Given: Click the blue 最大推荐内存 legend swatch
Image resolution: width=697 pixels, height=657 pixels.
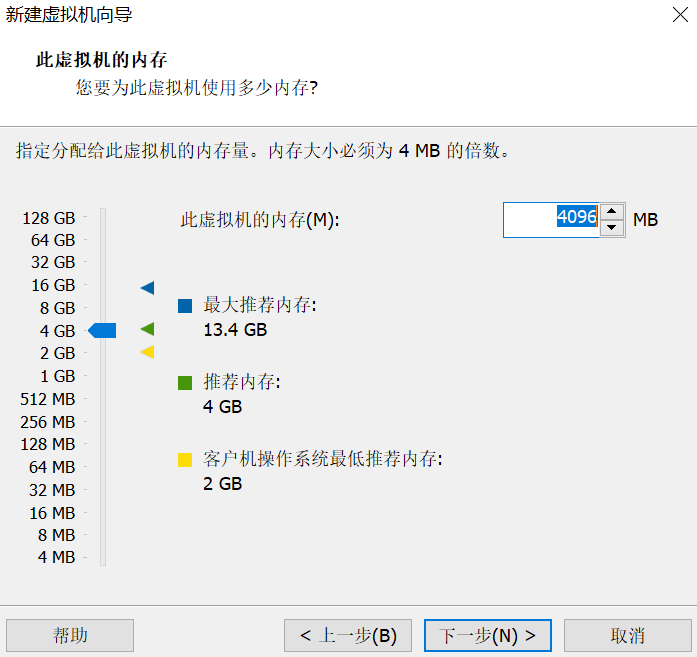Looking at the screenshot, I should click(185, 306).
